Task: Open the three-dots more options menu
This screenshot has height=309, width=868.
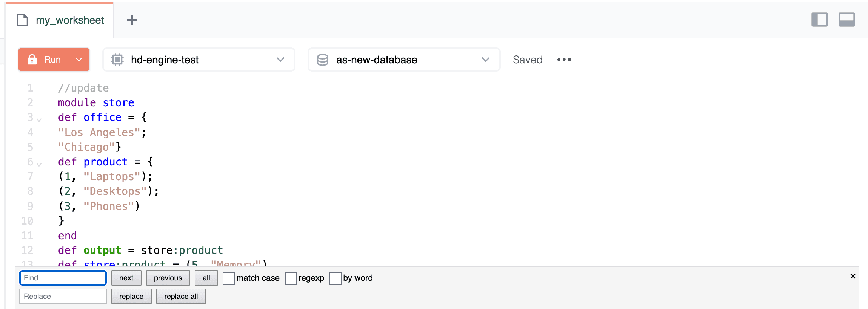Action: click(564, 60)
